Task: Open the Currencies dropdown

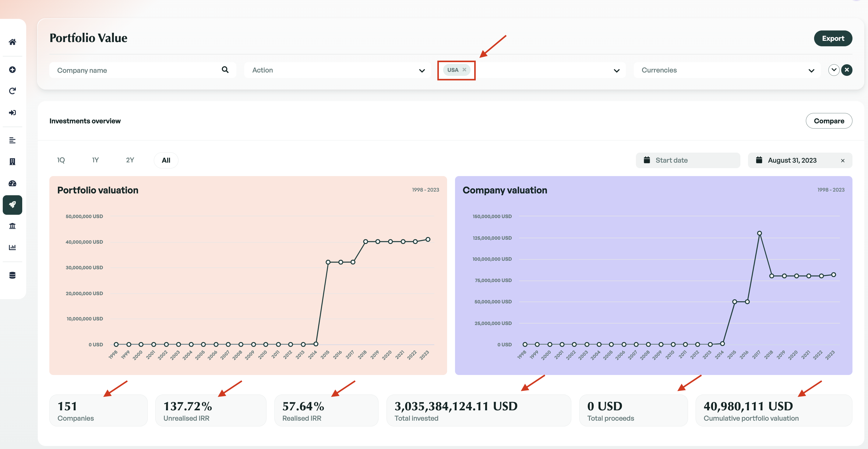Action: coord(727,70)
